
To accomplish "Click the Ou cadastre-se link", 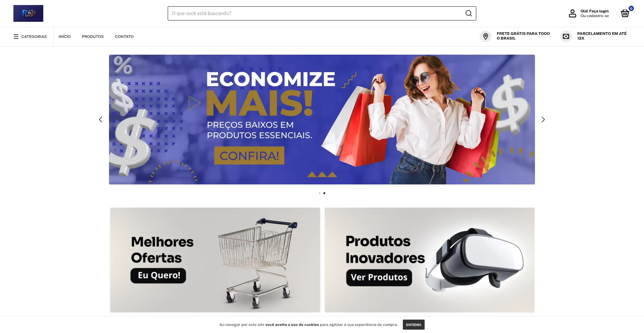I will (x=594, y=16).
